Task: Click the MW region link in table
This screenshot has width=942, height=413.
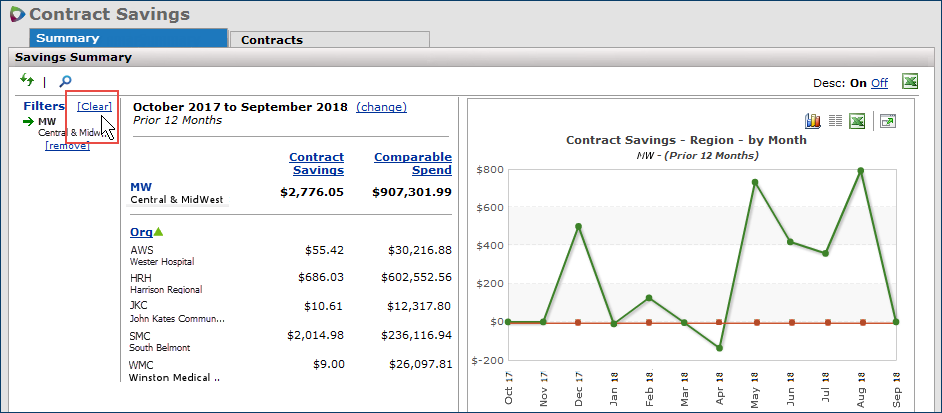Action: click(x=140, y=186)
